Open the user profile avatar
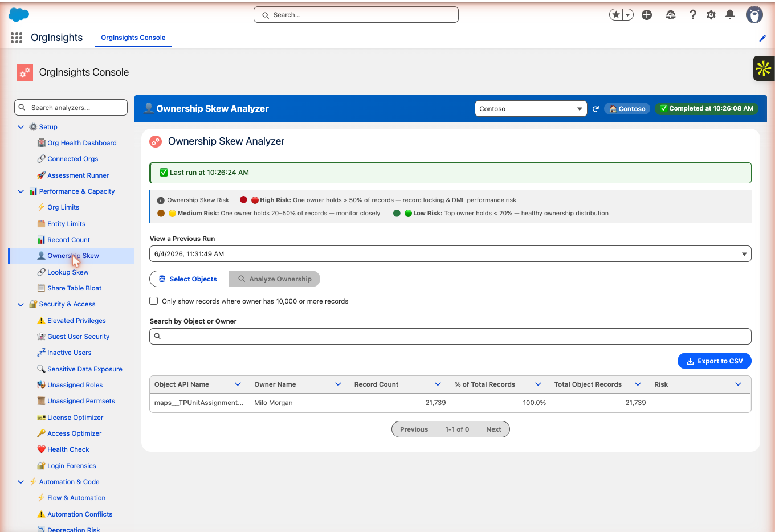This screenshot has width=775, height=532. pyautogui.click(x=754, y=15)
